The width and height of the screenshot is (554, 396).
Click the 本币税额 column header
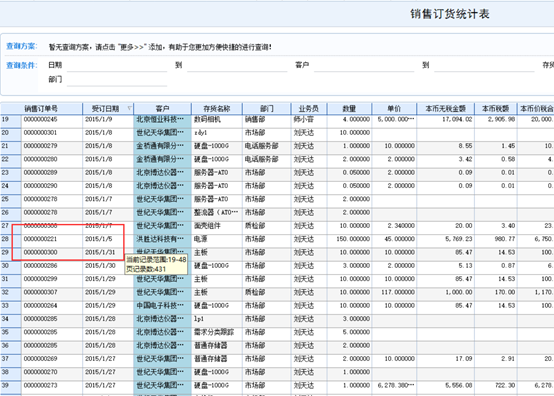point(496,108)
